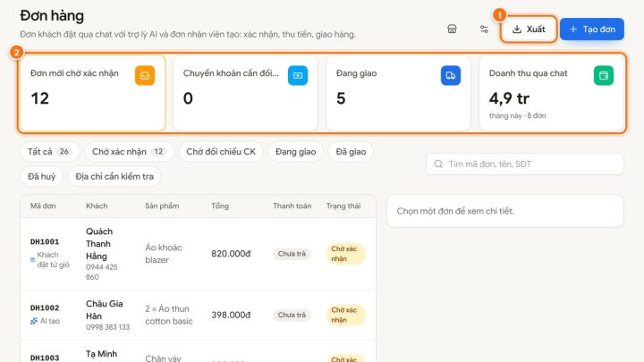The image size is (644, 362).
Task: Click the green wallet icon
Action: tap(604, 75)
